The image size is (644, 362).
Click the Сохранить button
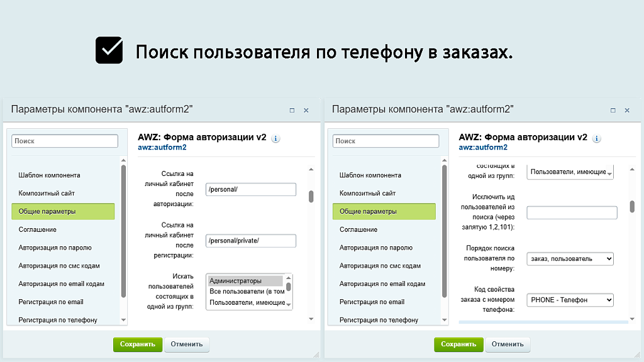coord(138,344)
